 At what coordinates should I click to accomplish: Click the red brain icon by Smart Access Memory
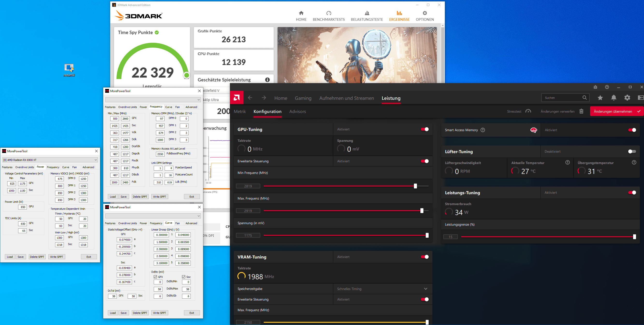[534, 130]
